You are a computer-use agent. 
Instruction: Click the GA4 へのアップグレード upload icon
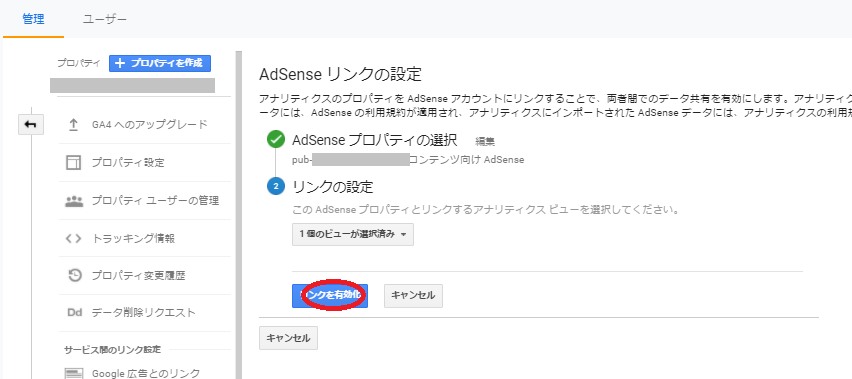click(x=73, y=125)
